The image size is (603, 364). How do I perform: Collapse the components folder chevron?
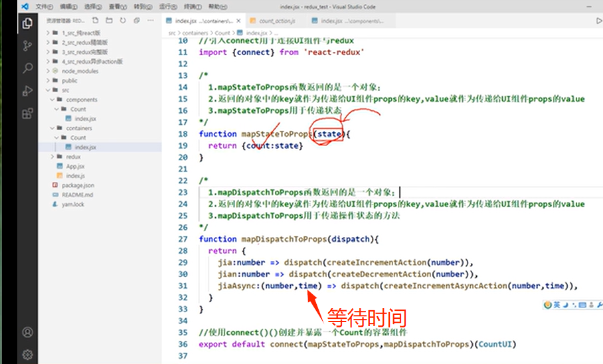coord(52,99)
